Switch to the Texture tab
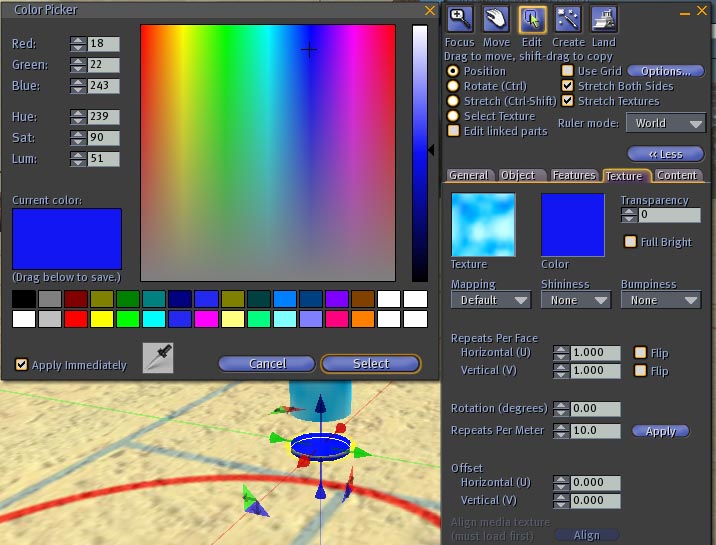This screenshot has width=716, height=545. [625, 176]
